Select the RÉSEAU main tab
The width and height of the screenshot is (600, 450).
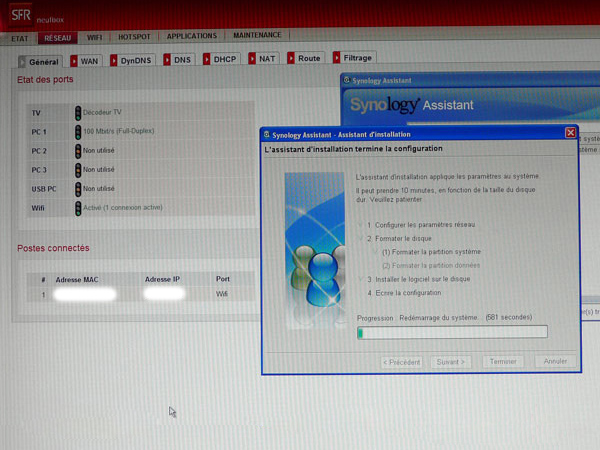click(57, 38)
